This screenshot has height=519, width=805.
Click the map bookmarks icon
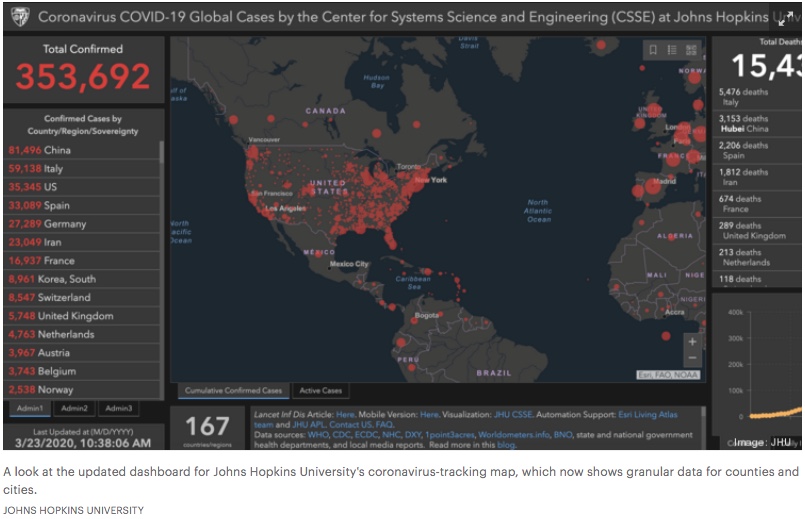tap(652, 50)
